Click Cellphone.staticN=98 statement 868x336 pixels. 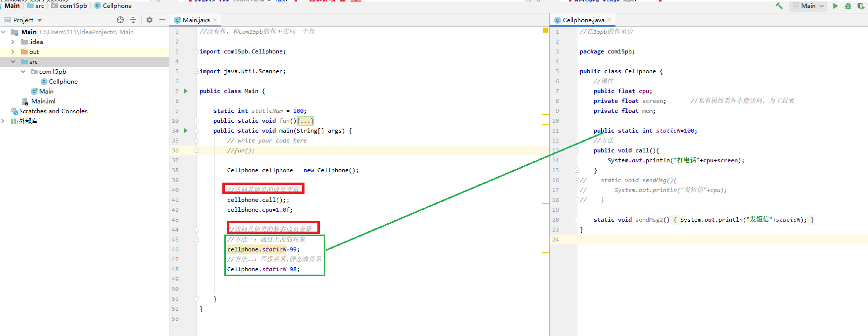(x=263, y=269)
